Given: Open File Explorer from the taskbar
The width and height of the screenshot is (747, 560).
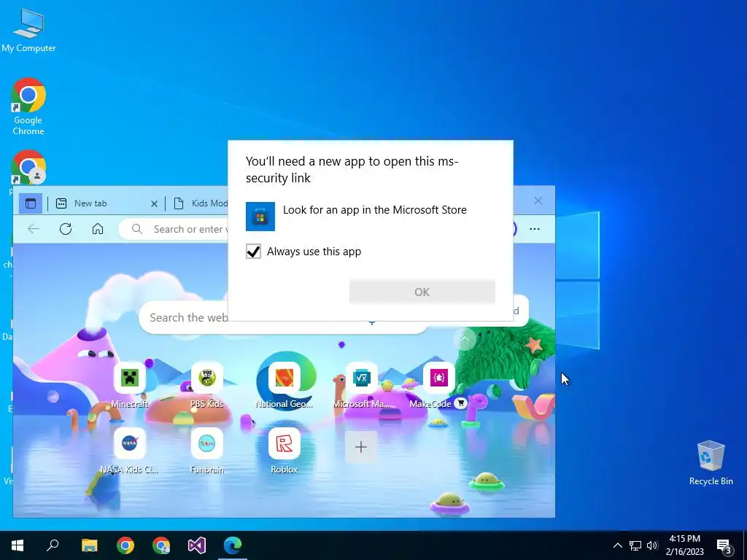Looking at the screenshot, I should (89, 545).
